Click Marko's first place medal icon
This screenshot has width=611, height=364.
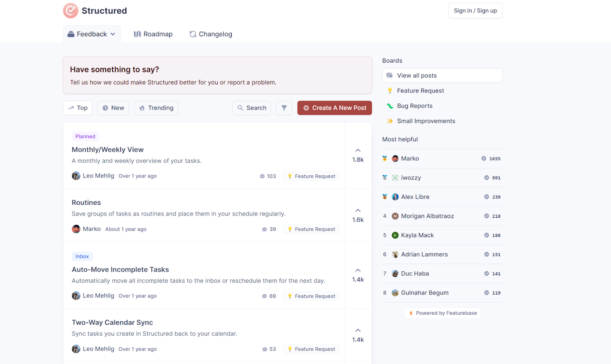click(385, 159)
